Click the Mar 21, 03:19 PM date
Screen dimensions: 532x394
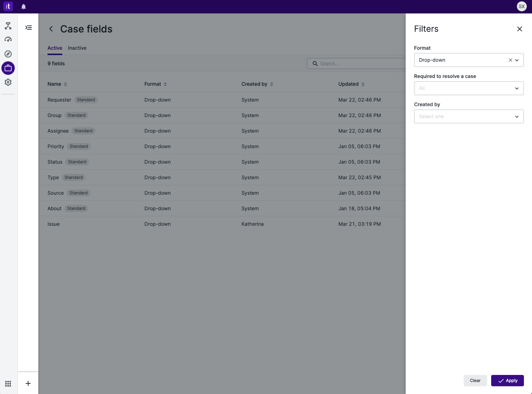[x=360, y=224]
